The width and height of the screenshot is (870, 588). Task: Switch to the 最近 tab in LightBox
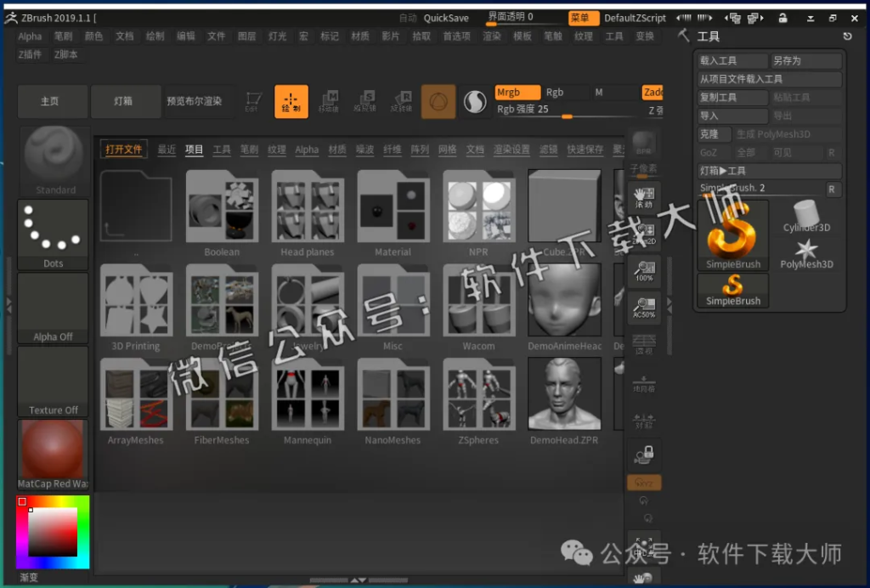167,150
